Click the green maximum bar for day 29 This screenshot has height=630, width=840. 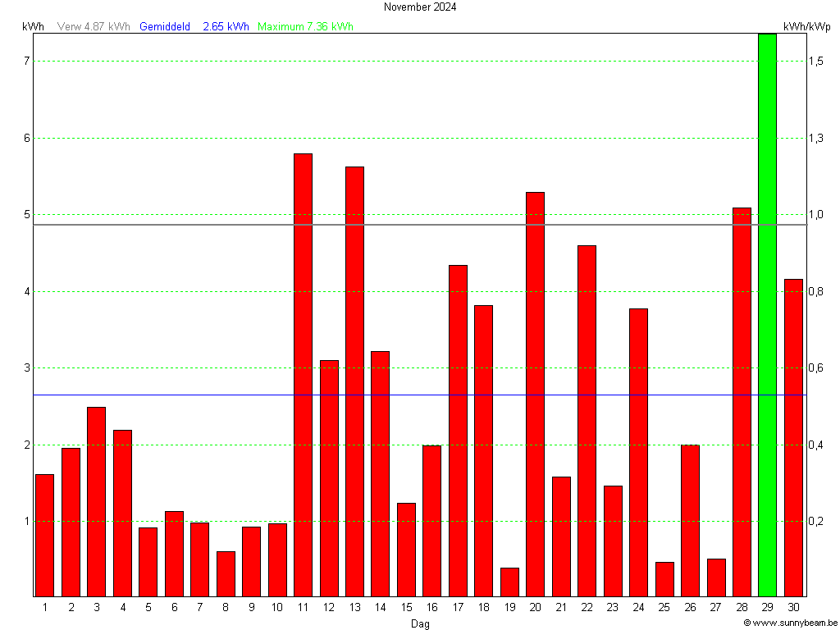[x=767, y=315]
